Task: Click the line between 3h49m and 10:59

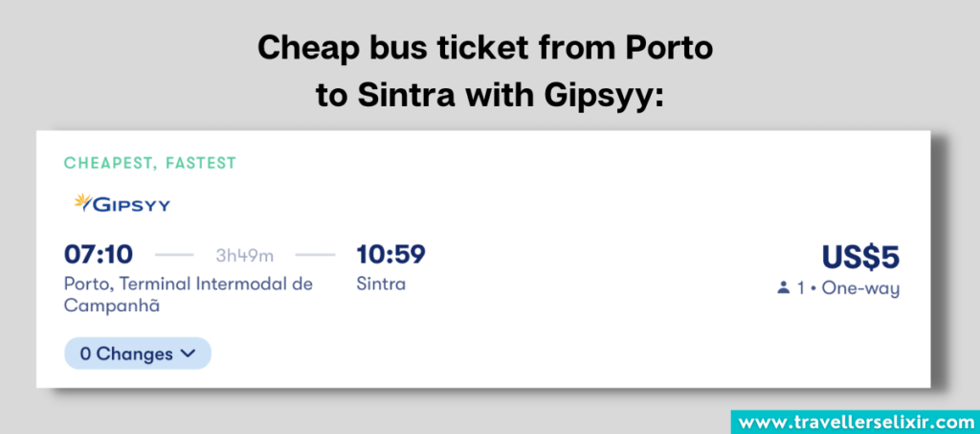Action: [x=315, y=256]
